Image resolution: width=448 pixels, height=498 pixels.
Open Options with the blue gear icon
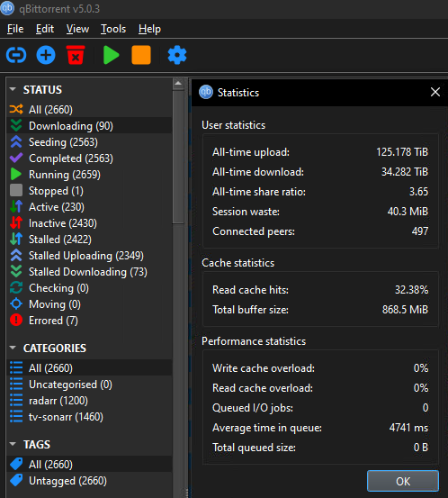click(x=177, y=55)
